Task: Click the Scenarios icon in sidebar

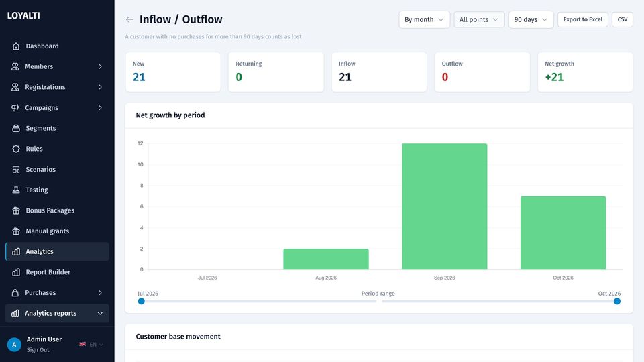Action: 16,169
